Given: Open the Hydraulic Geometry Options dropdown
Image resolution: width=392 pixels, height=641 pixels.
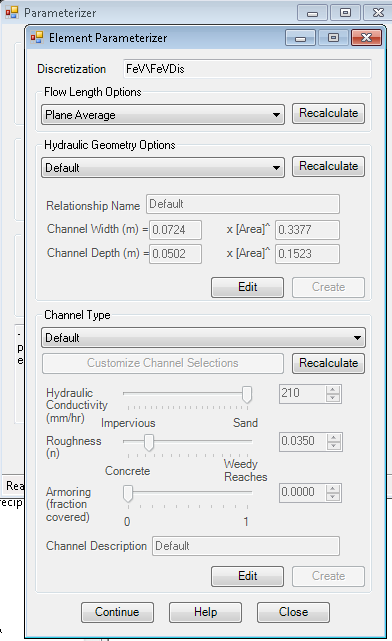Looking at the screenshot, I should [163, 168].
